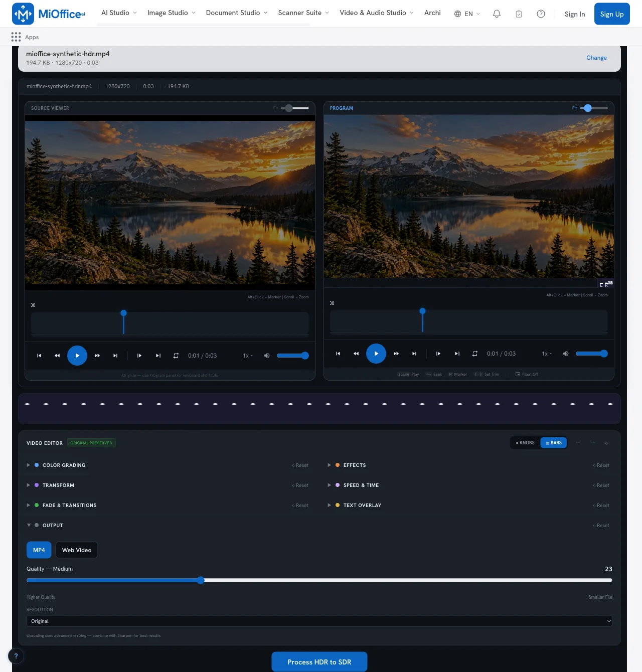Redo the editor change
642x672 pixels.
[592, 442]
